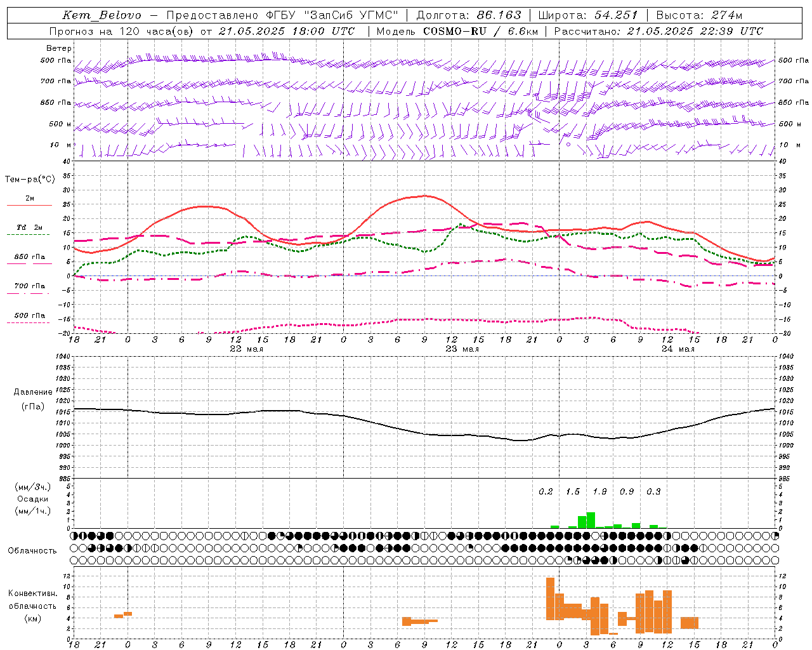Click the '(мм/1ч.)' unit label
Screen dimensions: 812x650
[x=32, y=511]
